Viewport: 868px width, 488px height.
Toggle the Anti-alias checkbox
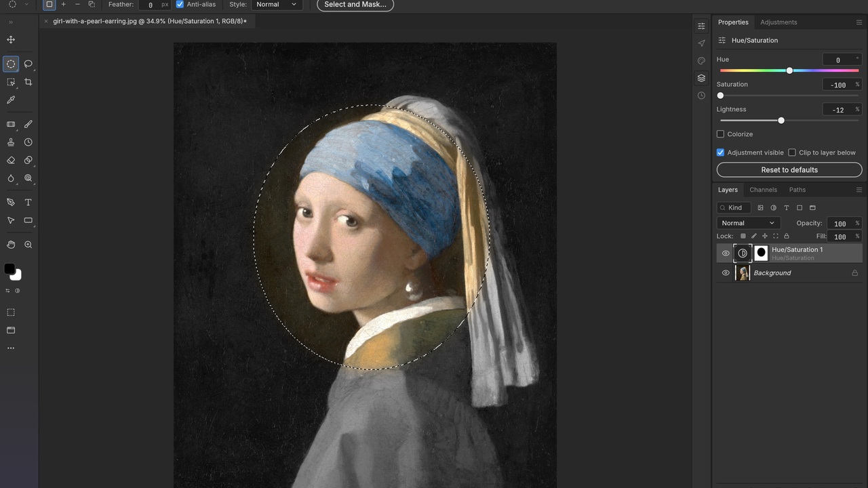tap(180, 4)
